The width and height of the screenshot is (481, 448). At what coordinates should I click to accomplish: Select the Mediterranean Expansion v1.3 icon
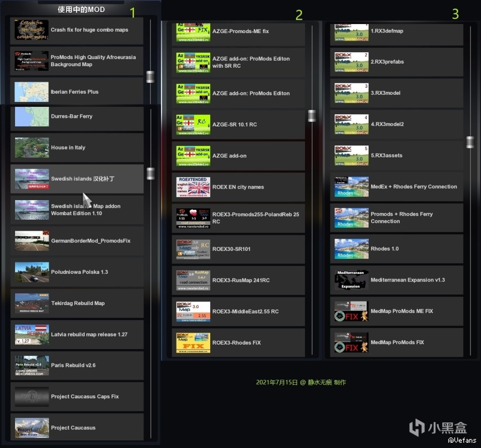[352, 280]
